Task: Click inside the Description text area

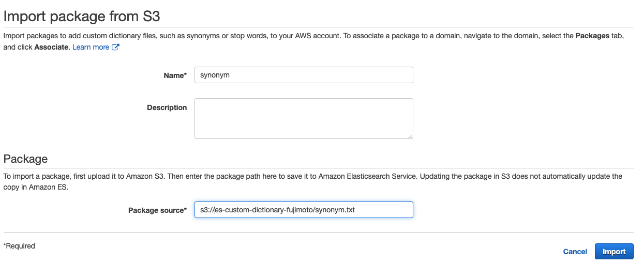Action: [304, 118]
